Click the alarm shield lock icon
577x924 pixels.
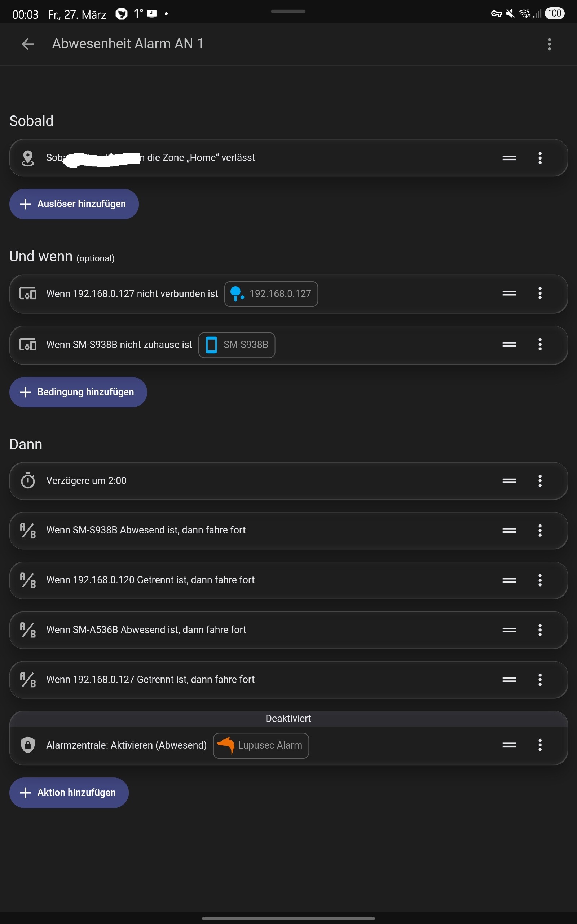[x=28, y=745]
